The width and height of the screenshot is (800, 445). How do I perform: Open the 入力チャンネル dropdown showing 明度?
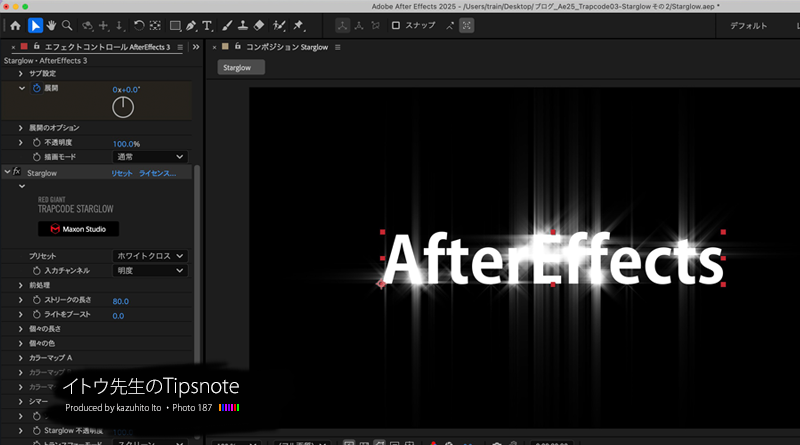150,270
